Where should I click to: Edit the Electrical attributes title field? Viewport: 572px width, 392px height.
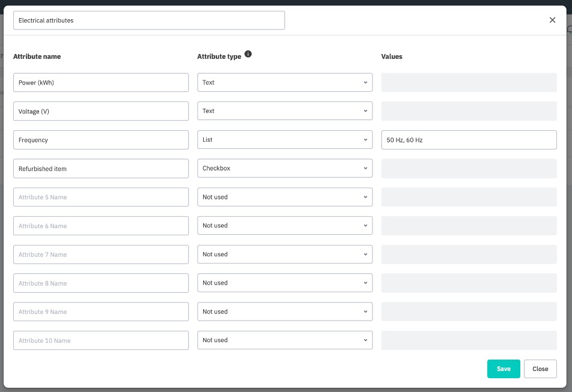pos(148,20)
